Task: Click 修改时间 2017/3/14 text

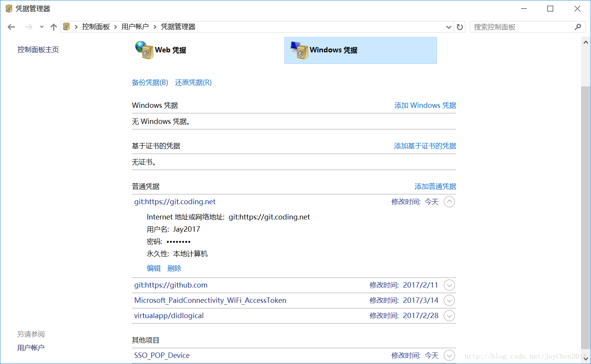Action: coord(404,301)
